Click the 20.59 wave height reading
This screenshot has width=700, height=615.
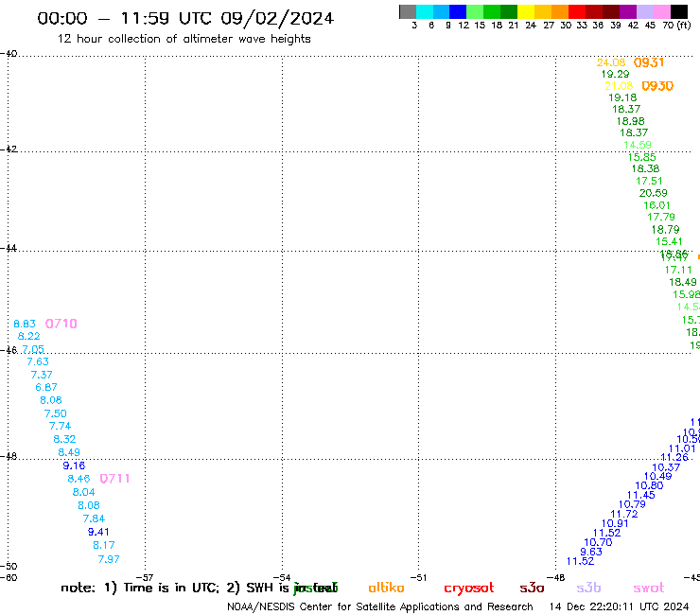click(x=653, y=193)
